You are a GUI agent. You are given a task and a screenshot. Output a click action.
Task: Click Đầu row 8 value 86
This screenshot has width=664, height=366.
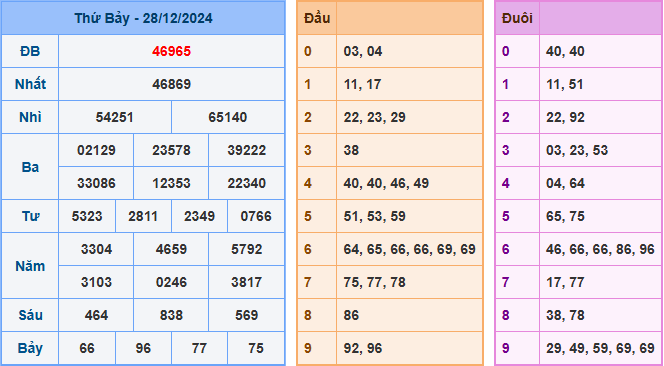pos(351,315)
